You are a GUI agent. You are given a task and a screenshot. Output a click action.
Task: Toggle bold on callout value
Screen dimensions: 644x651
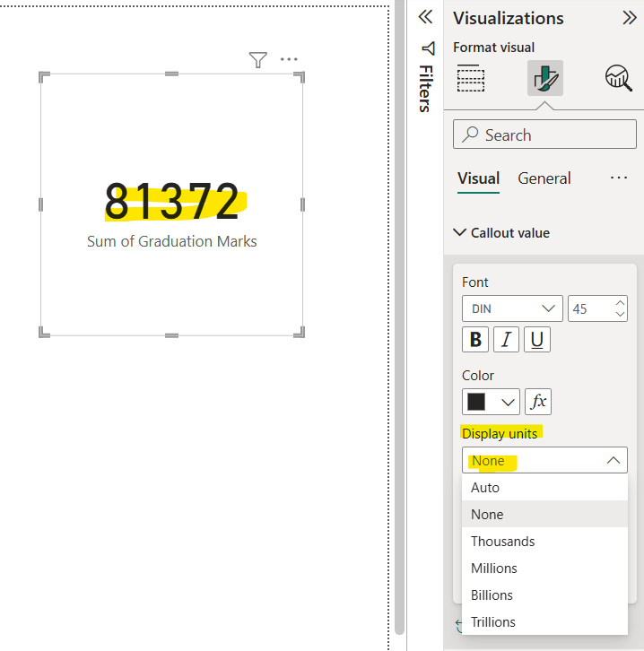[x=475, y=340]
